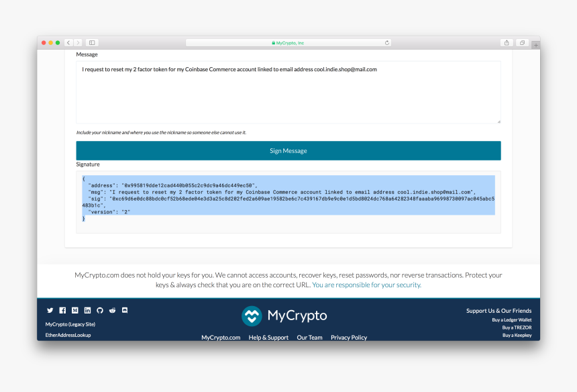Image resolution: width=577 pixels, height=392 pixels.
Task: Click the "address" line in signature JSON
Action: 172,185
